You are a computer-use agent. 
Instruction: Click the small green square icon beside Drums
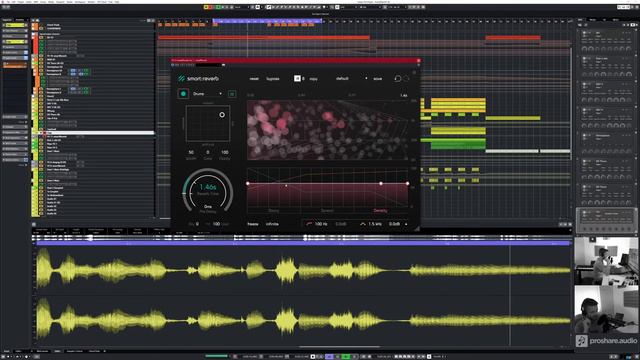[x=232, y=94]
